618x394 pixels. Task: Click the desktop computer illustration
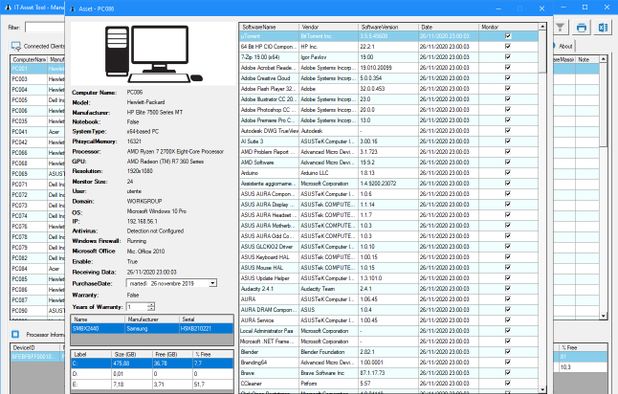pos(154,54)
